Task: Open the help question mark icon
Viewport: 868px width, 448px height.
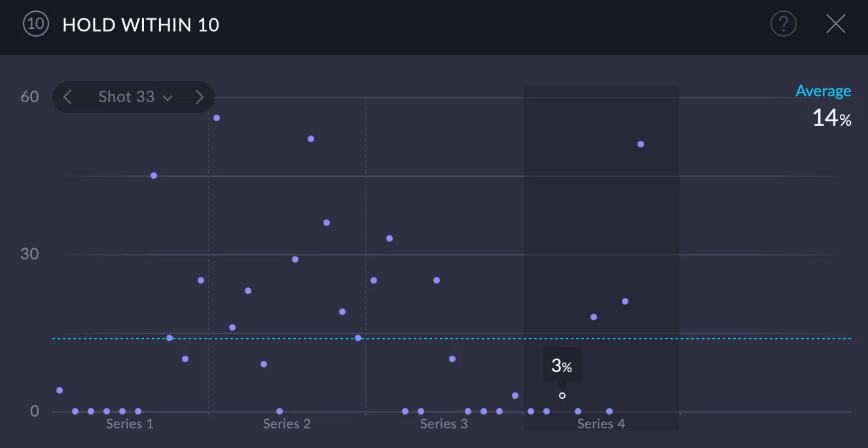Action: [x=784, y=24]
